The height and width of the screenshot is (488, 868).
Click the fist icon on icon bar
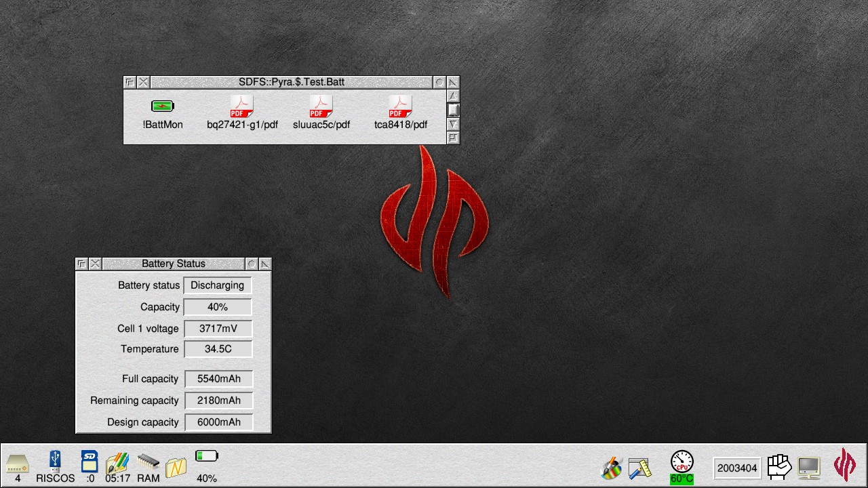pyautogui.click(x=779, y=466)
